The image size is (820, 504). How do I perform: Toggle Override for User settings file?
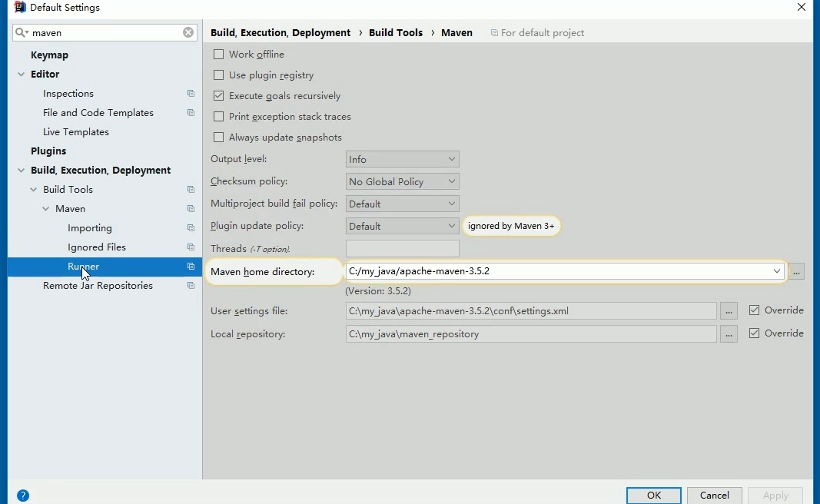754,310
